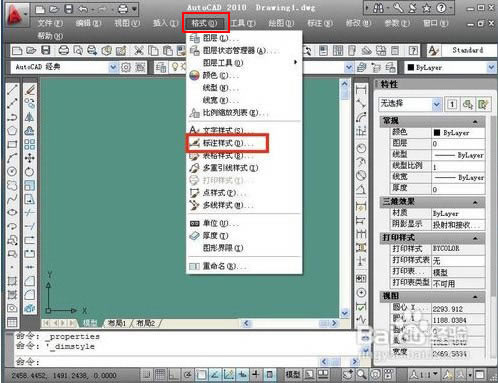The width and height of the screenshot is (498, 383).
Task: Select the Line draw tool
Action: [12, 90]
